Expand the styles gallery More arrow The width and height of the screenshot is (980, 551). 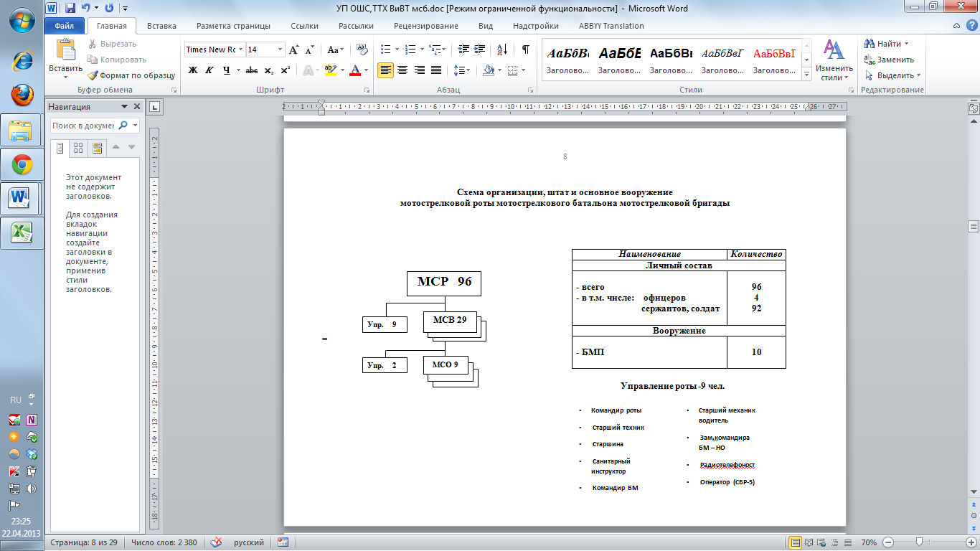point(807,75)
